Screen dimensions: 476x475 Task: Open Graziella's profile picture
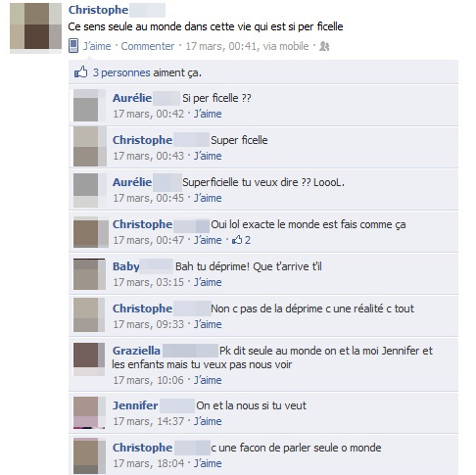tap(89, 358)
